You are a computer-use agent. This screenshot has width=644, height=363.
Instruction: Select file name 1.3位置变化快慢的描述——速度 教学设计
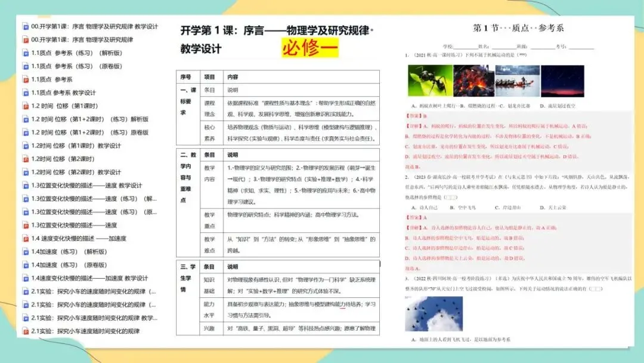(86, 186)
